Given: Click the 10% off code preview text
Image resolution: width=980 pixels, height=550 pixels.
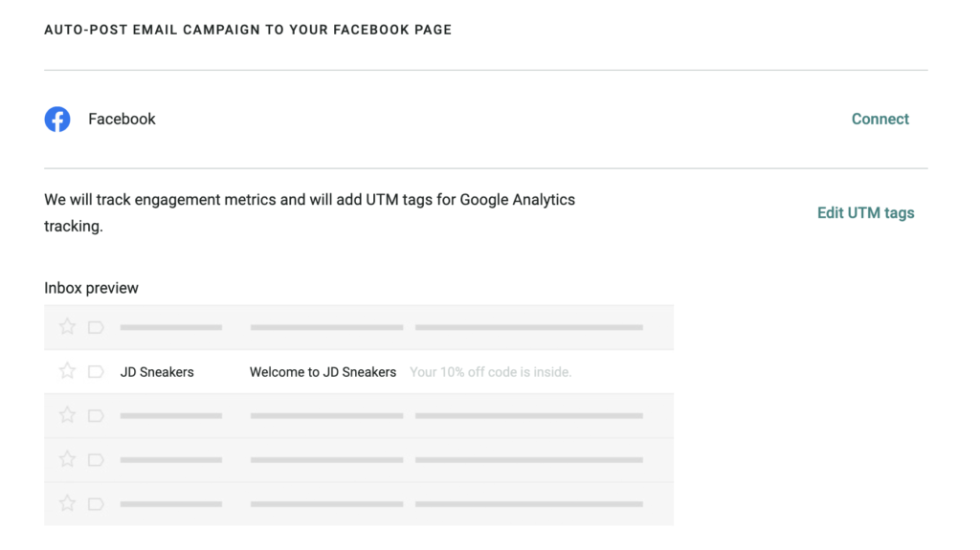Looking at the screenshot, I should click(490, 372).
